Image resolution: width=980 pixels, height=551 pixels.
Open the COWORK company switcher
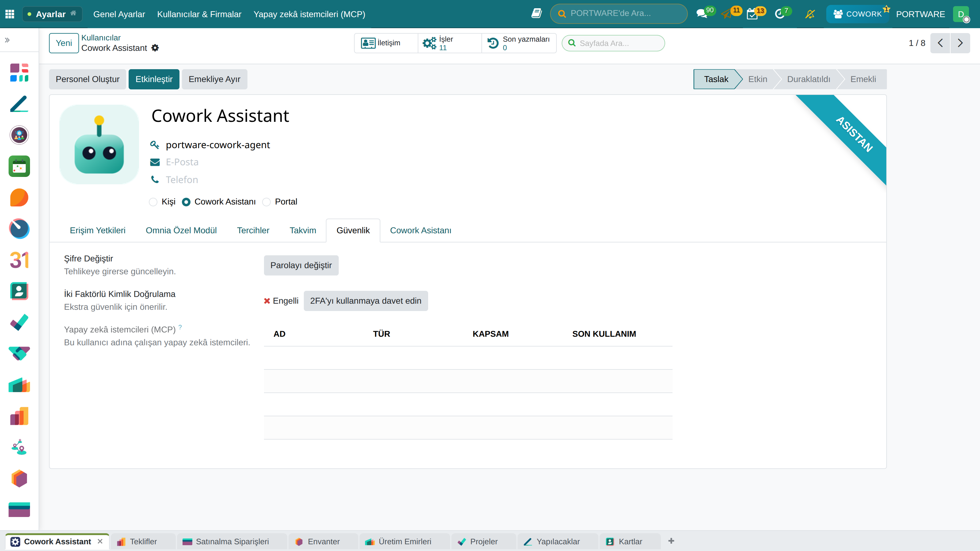[858, 14]
